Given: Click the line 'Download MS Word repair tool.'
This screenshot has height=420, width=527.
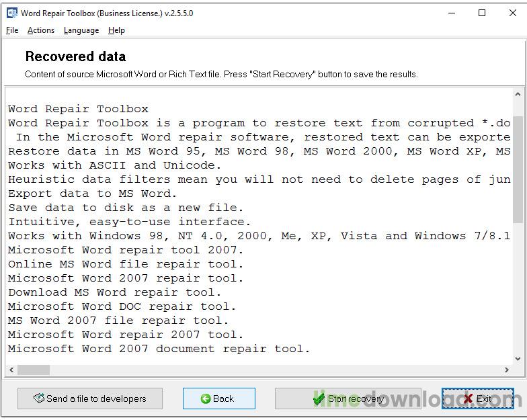Looking at the screenshot, I should [x=114, y=292].
